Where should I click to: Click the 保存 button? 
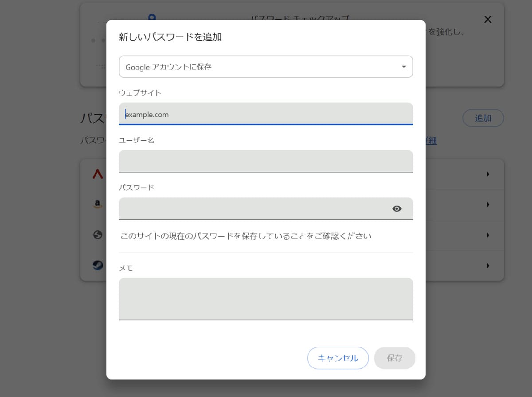(x=395, y=358)
